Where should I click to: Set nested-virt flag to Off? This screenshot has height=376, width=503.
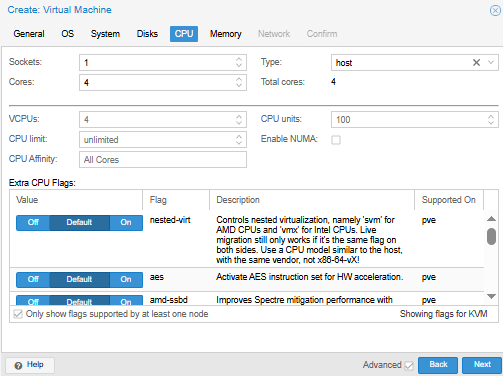coord(33,223)
